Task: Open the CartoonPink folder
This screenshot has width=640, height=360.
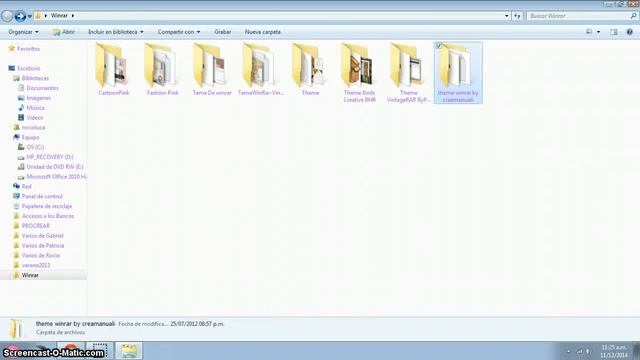Action: (x=113, y=69)
